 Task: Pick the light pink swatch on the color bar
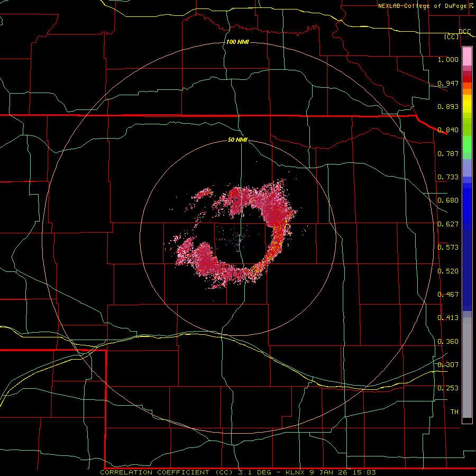coord(467,56)
